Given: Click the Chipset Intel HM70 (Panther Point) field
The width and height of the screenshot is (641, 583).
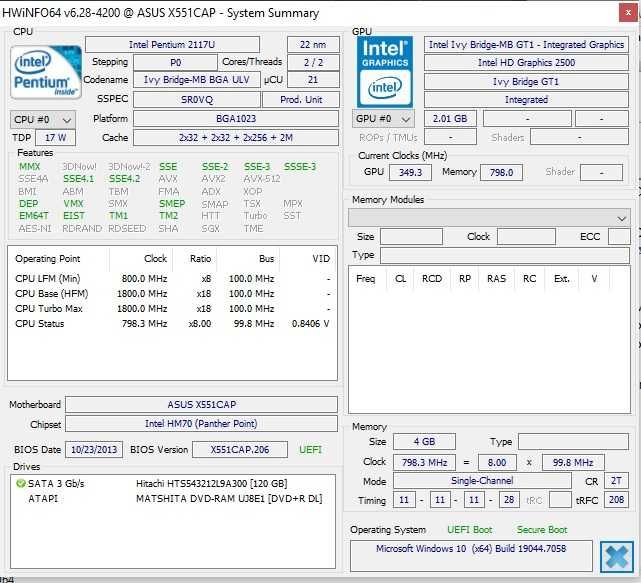Looking at the screenshot, I should tap(202, 424).
